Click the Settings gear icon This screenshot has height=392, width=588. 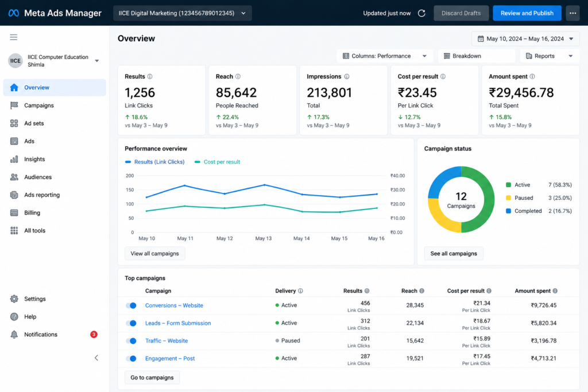point(14,298)
